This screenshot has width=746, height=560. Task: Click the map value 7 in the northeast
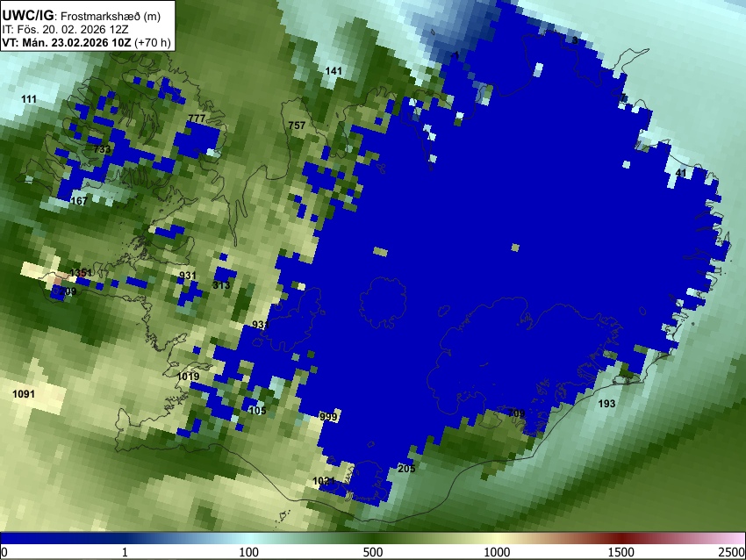point(623,98)
